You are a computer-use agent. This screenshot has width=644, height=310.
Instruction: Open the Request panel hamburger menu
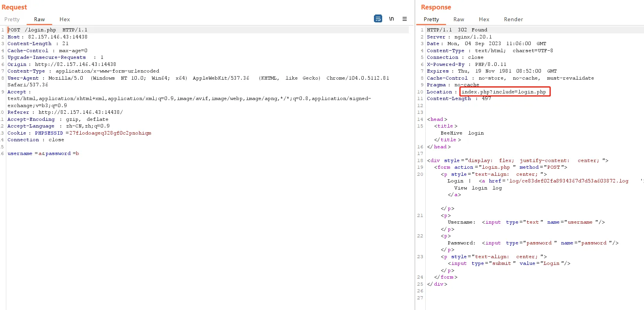(x=405, y=19)
